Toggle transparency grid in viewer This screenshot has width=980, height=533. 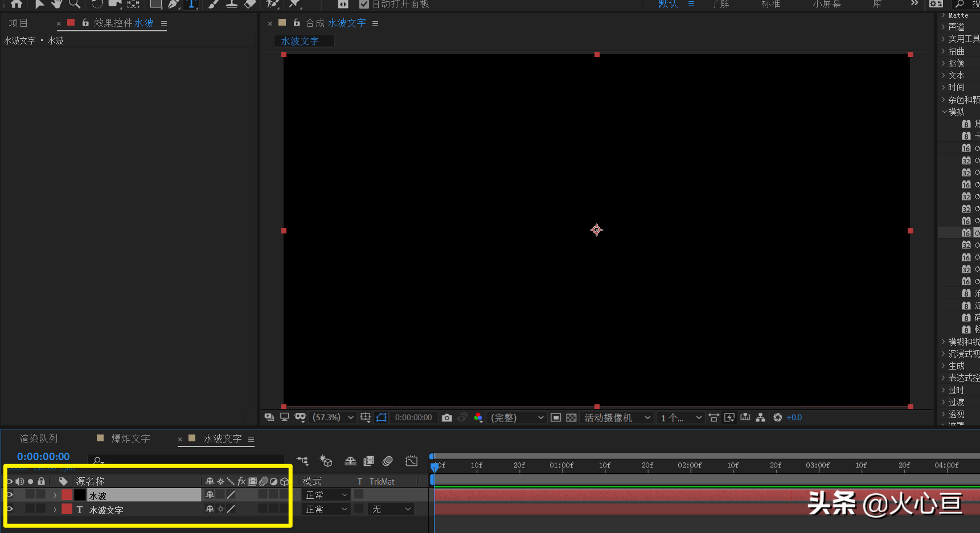(x=571, y=418)
